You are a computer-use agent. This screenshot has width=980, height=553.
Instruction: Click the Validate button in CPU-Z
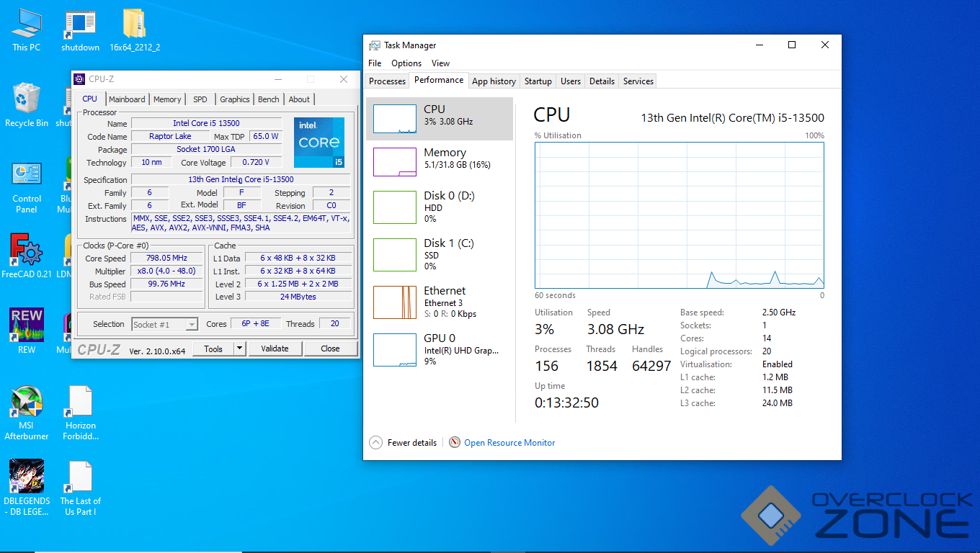coord(275,349)
